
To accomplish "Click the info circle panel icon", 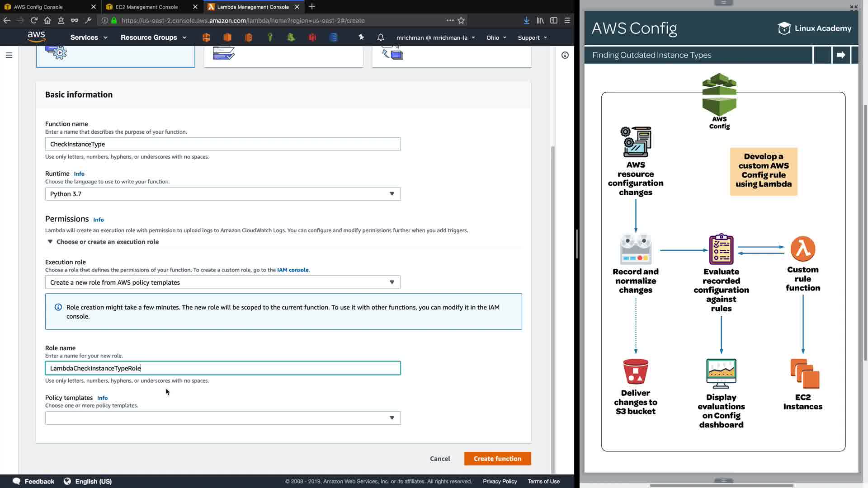I will (565, 55).
